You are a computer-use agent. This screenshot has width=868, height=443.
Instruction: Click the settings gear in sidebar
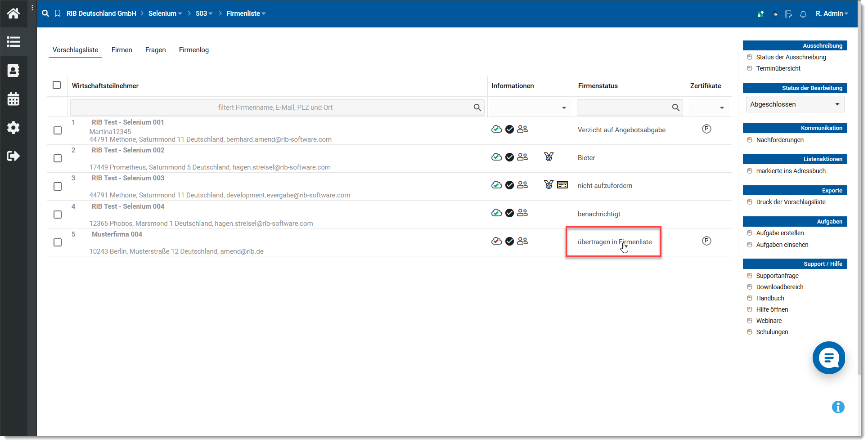tap(13, 128)
